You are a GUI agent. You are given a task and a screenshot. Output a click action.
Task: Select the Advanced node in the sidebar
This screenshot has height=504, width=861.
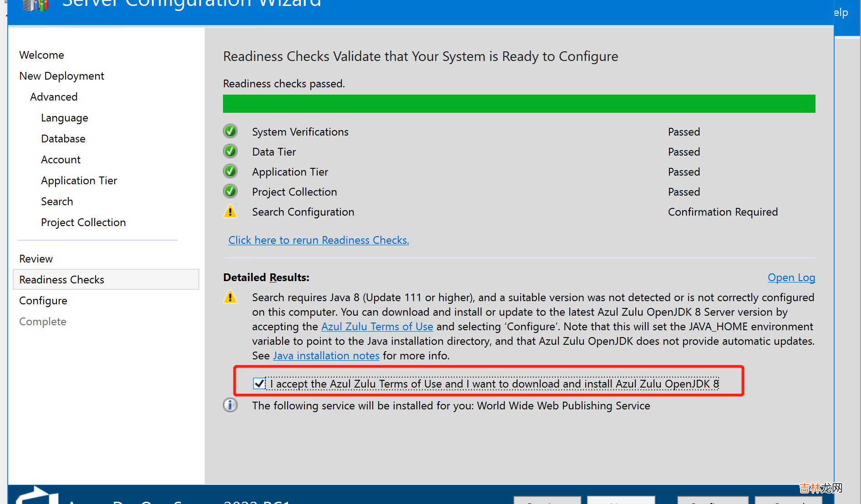click(x=54, y=97)
